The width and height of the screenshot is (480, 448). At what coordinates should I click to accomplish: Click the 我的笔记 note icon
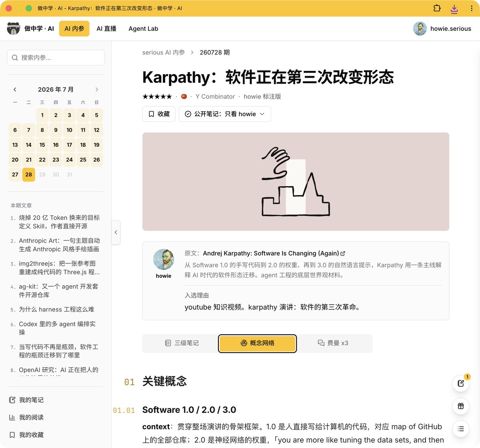click(12, 400)
